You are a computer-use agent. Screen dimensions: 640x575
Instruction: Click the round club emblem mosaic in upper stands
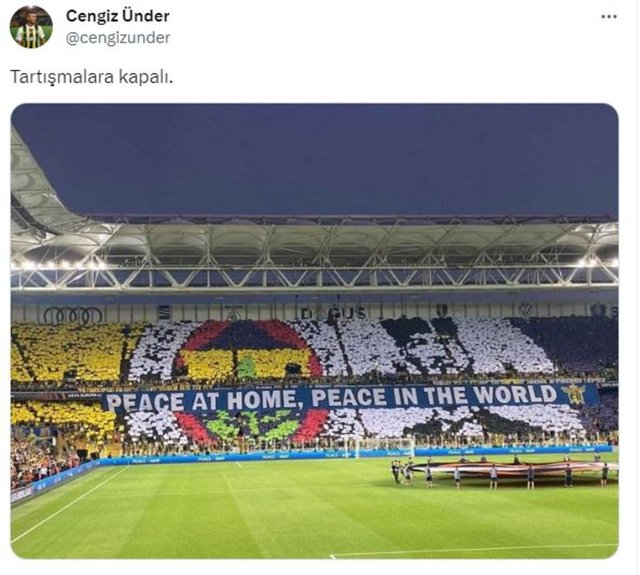pos(247,350)
